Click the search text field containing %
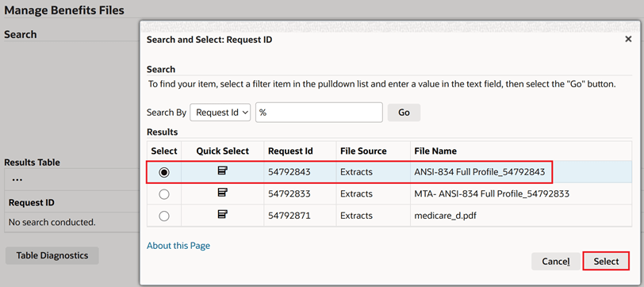The height and width of the screenshot is (287, 644). click(x=319, y=113)
